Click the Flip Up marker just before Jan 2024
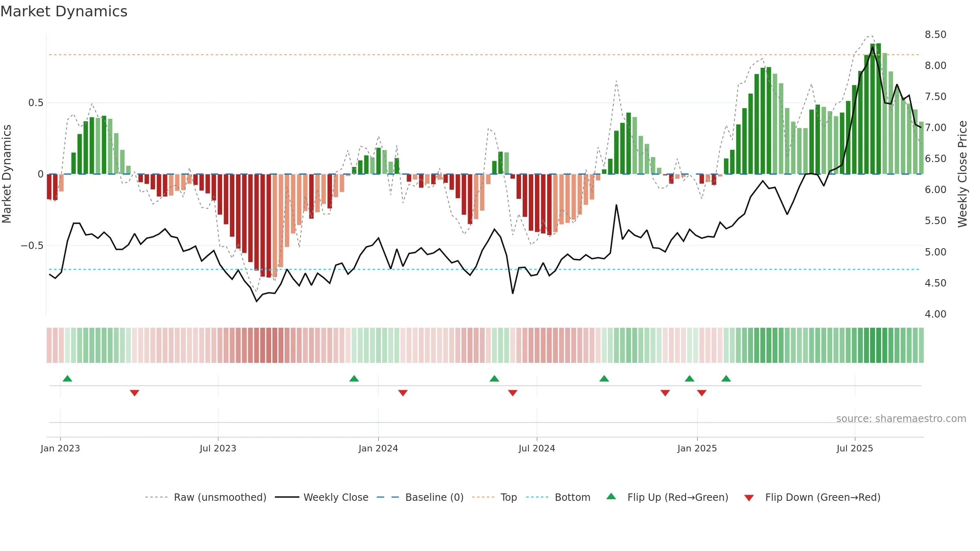Viewport: 980px width, 551px height. point(354,378)
